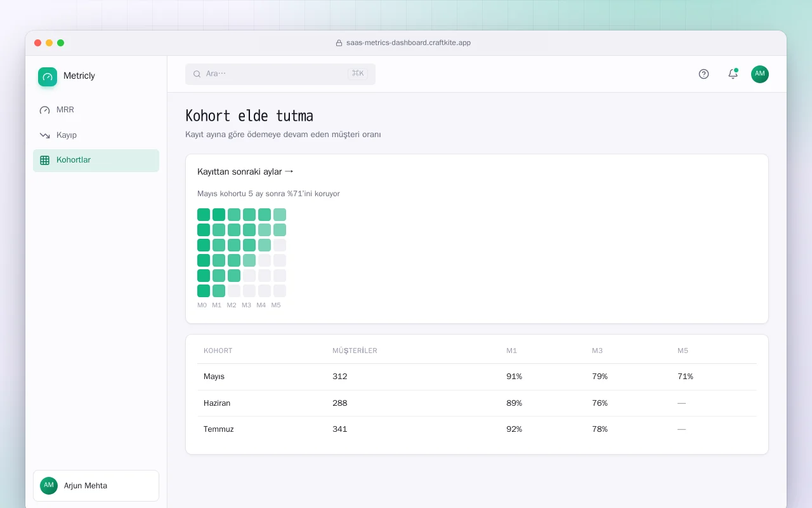Go to the Kayıp section
Image resolution: width=812 pixels, height=508 pixels.
click(96, 135)
